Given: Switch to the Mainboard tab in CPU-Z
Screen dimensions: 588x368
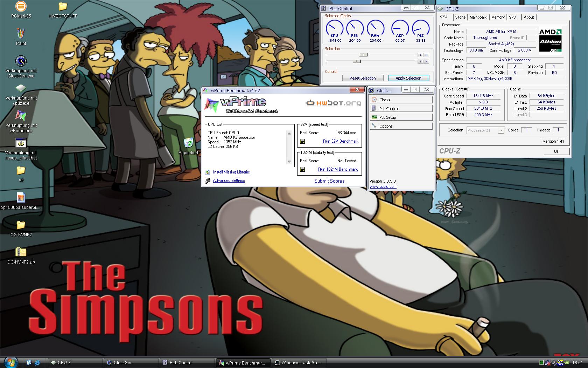Looking at the screenshot, I should pyautogui.click(x=478, y=17).
